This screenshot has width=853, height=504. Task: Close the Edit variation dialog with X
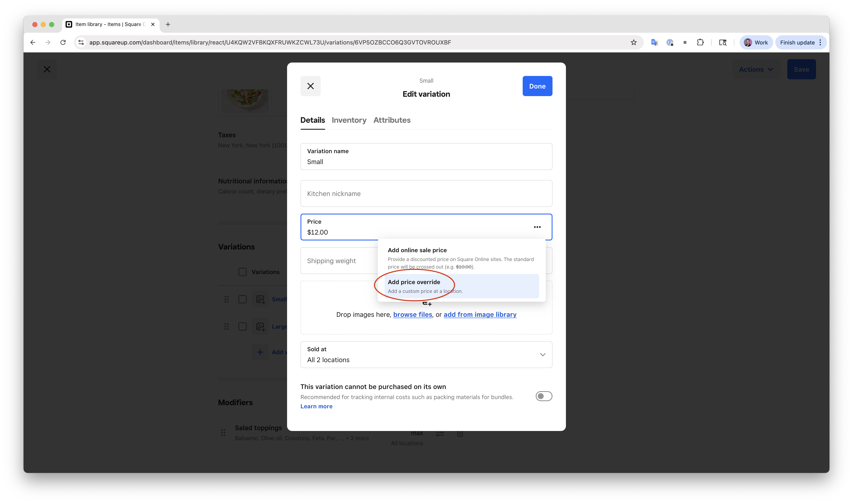point(310,86)
